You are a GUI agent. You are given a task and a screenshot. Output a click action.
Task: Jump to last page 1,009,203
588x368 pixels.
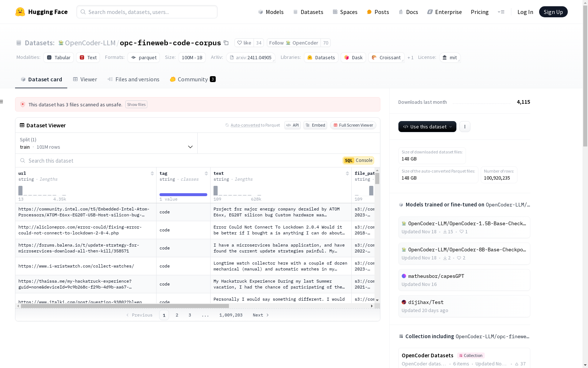231,315
